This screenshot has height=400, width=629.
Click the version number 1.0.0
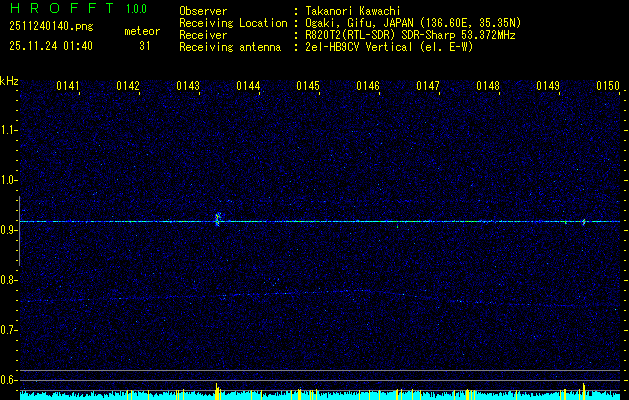136,9
